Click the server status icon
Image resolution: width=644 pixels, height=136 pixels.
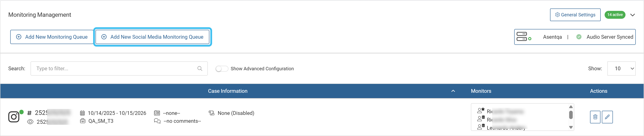pos(523,37)
